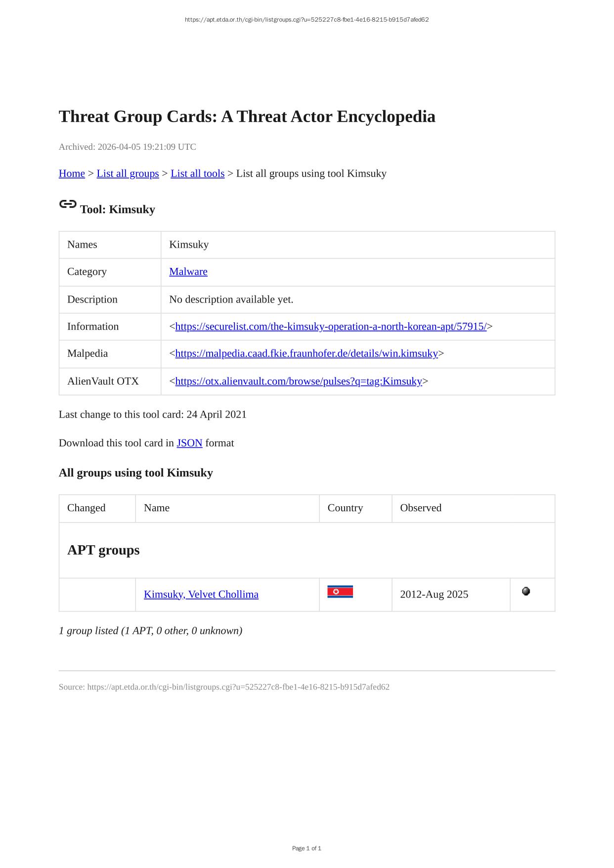This screenshot has width=614, height=868.
Task: Download the tool card via JSON link
Action: [x=189, y=443]
